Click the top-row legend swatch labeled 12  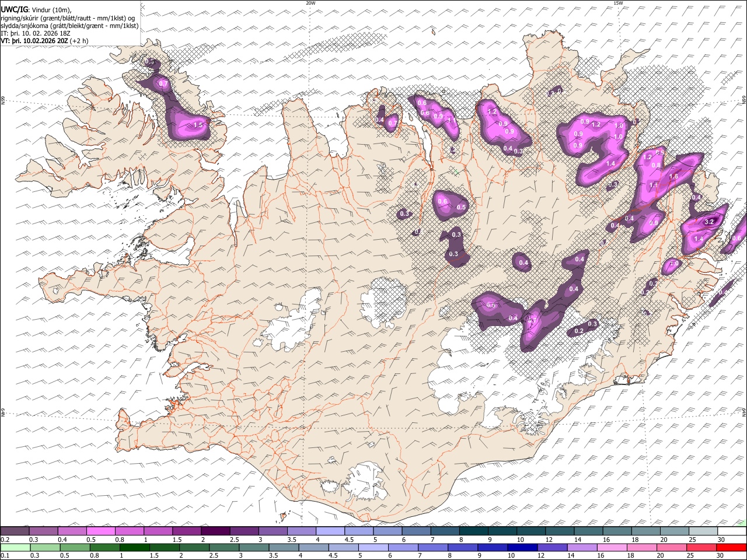(x=559, y=531)
